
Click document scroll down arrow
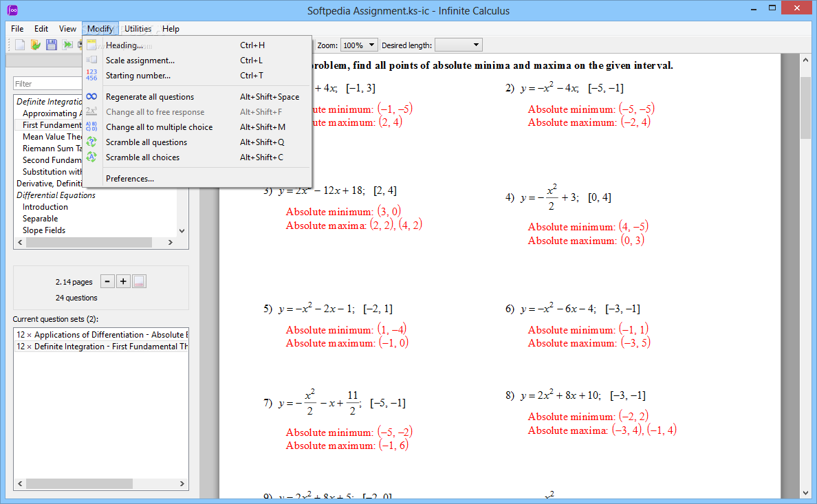coord(805,492)
